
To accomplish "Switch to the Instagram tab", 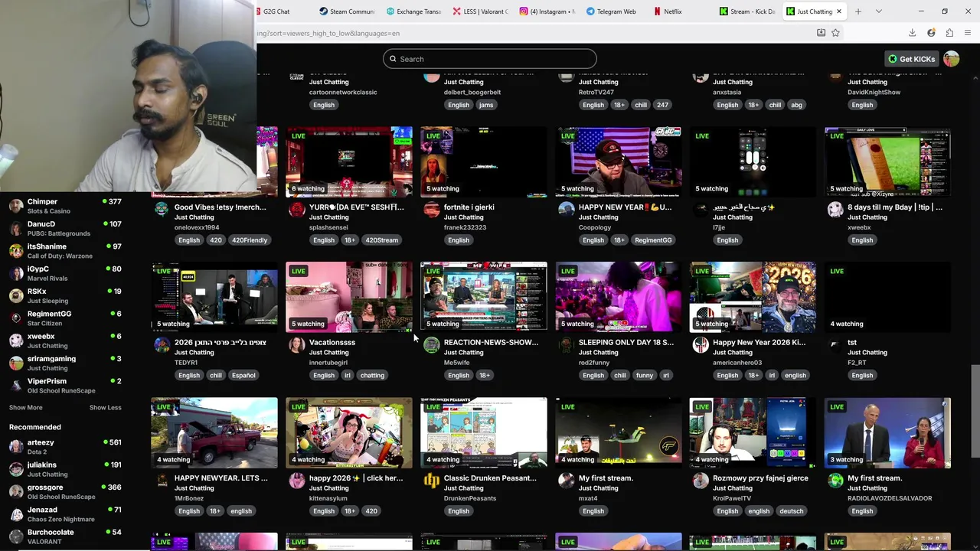I will (546, 11).
